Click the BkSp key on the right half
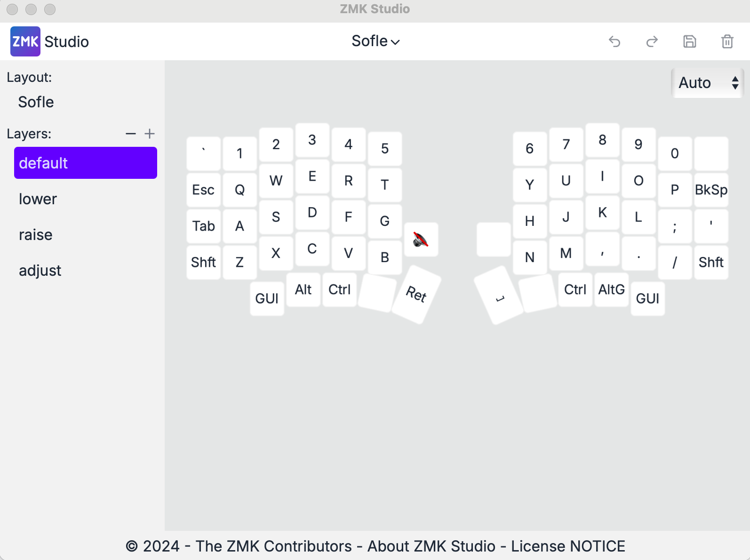 coord(711,190)
